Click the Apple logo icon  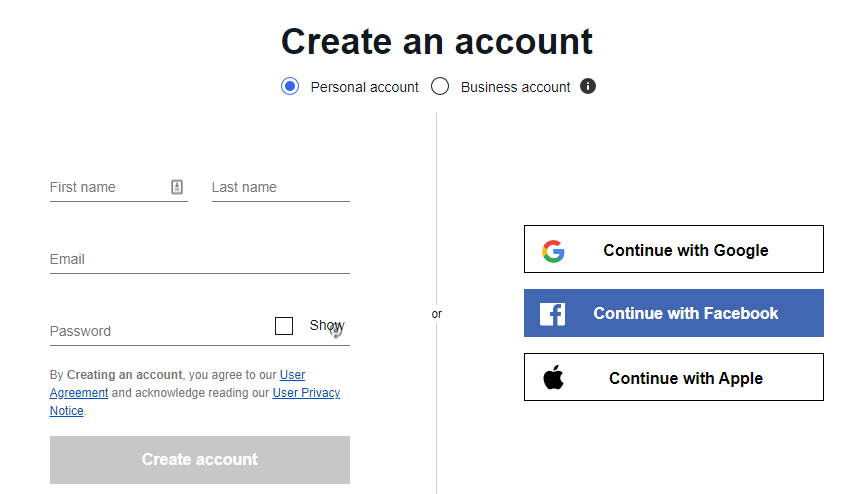pyautogui.click(x=553, y=378)
